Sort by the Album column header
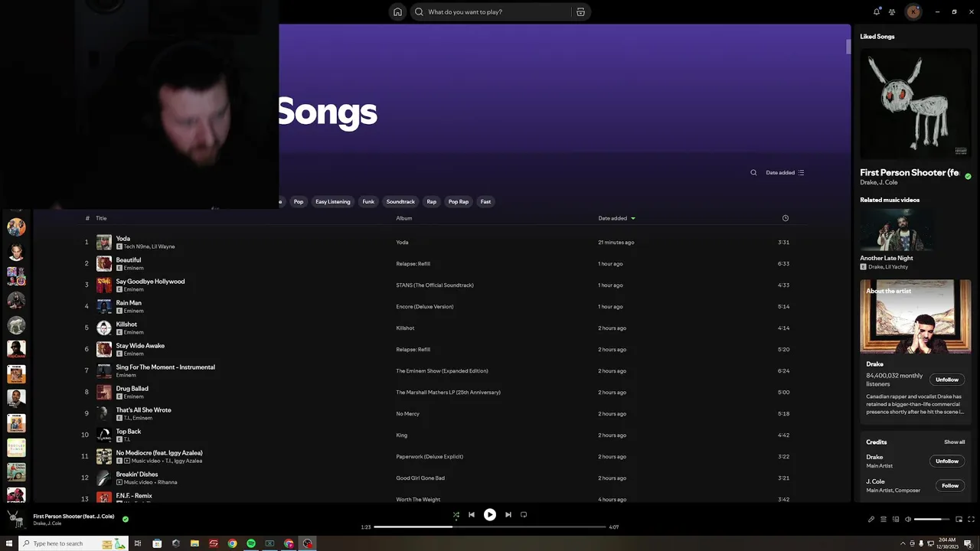980x551 pixels. pyautogui.click(x=404, y=218)
